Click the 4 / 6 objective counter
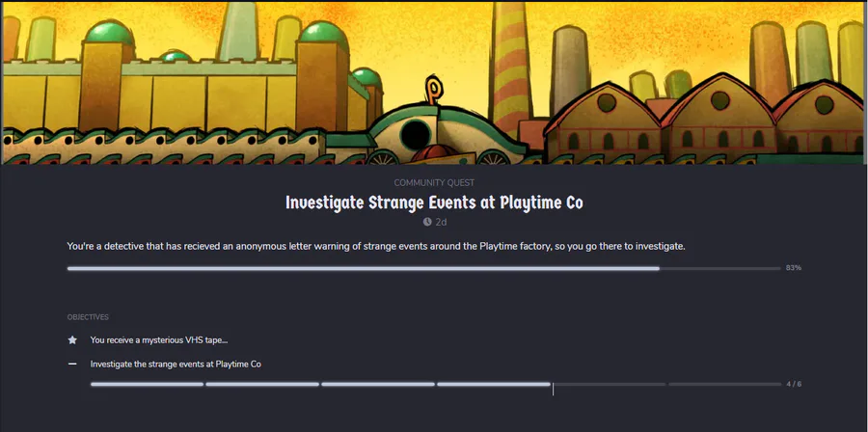The width and height of the screenshot is (868, 432). point(794,384)
